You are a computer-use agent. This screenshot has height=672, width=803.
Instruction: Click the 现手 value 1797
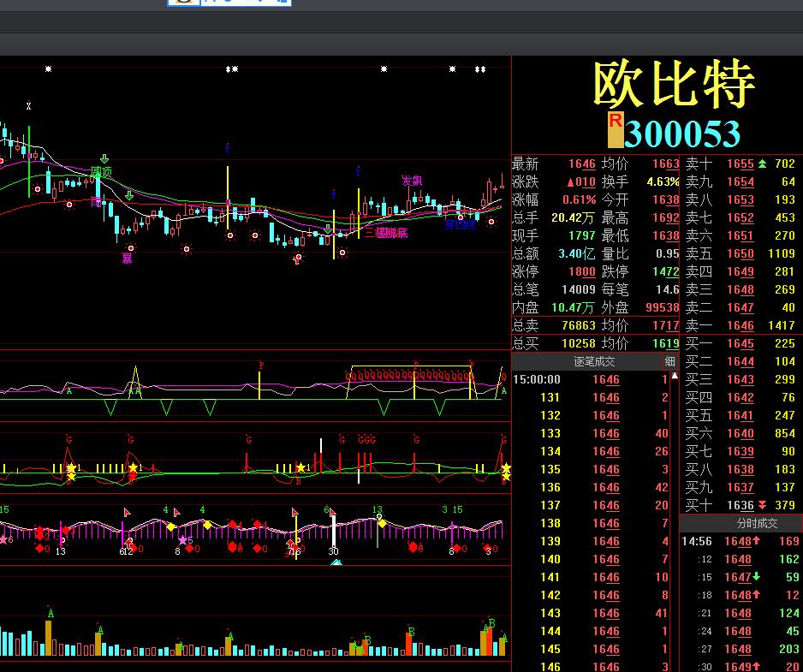(x=582, y=235)
